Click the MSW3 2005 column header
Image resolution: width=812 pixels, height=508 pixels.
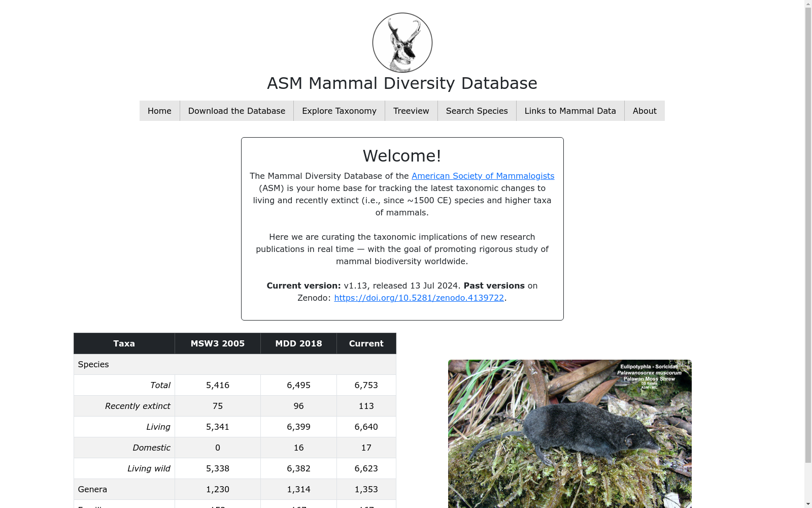coord(218,343)
